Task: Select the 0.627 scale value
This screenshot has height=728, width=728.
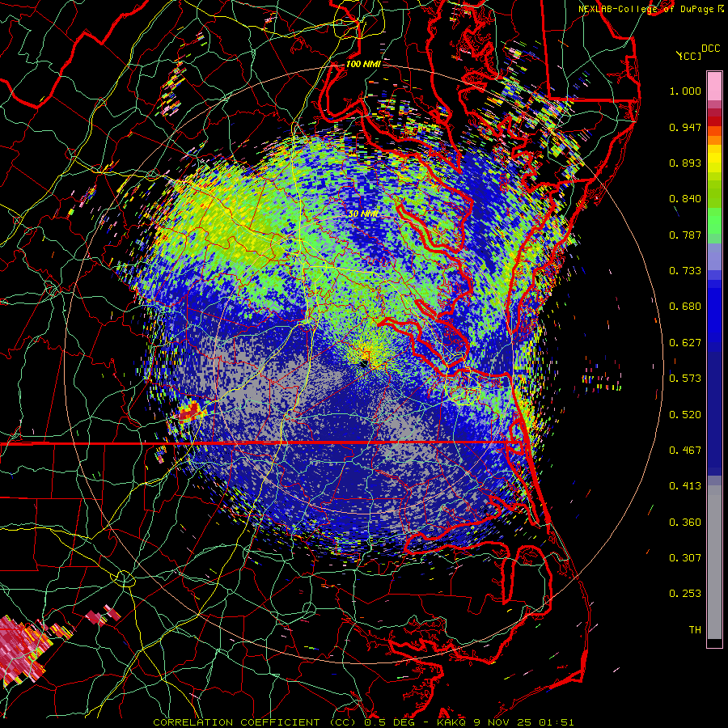Action: (685, 343)
